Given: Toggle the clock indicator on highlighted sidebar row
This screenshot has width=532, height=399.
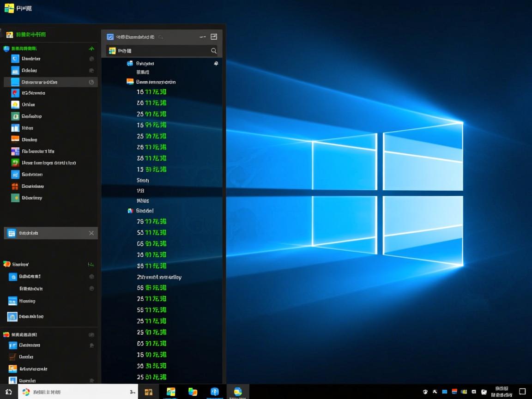Looking at the screenshot, I should point(91,82).
